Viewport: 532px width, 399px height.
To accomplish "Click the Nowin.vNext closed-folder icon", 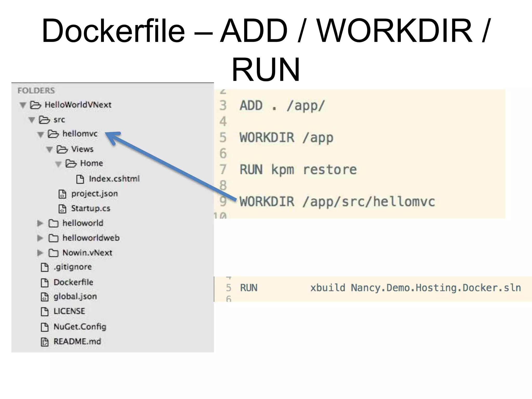I will [54, 253].
